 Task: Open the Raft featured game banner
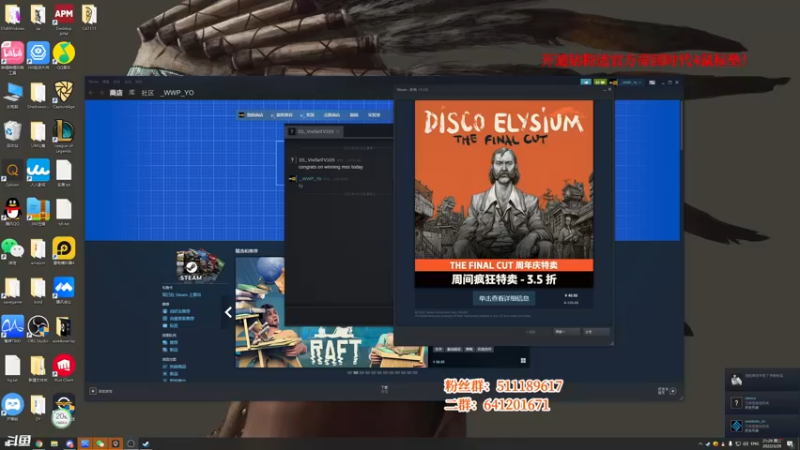[331, 312]
